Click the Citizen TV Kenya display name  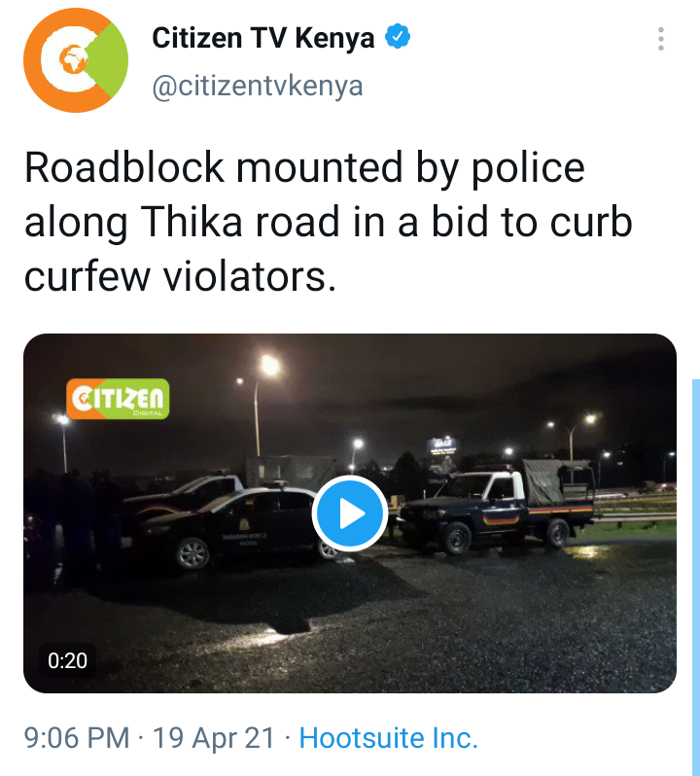263,38
